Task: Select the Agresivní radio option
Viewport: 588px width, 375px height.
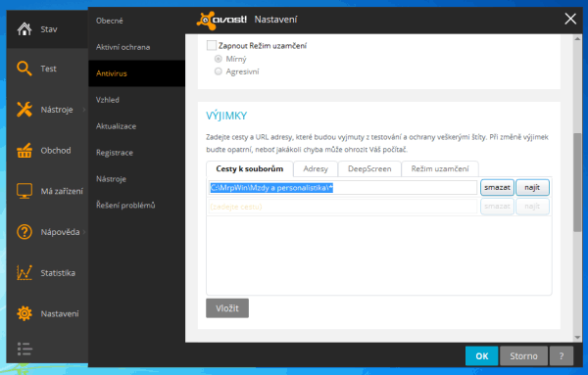Action: [219, 71]
